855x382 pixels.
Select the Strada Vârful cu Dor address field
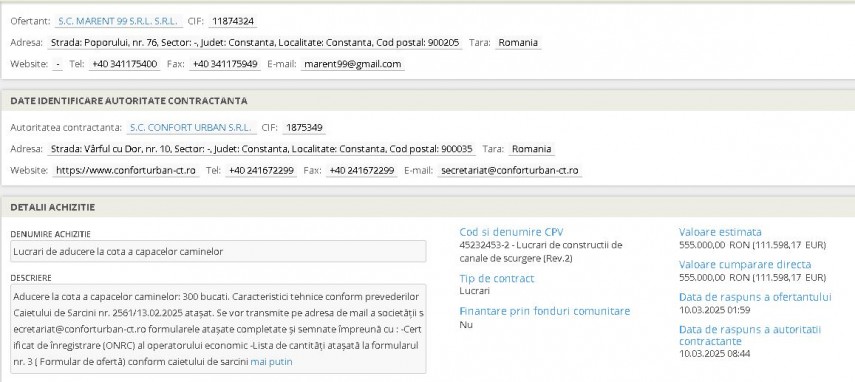pos(262,149)
